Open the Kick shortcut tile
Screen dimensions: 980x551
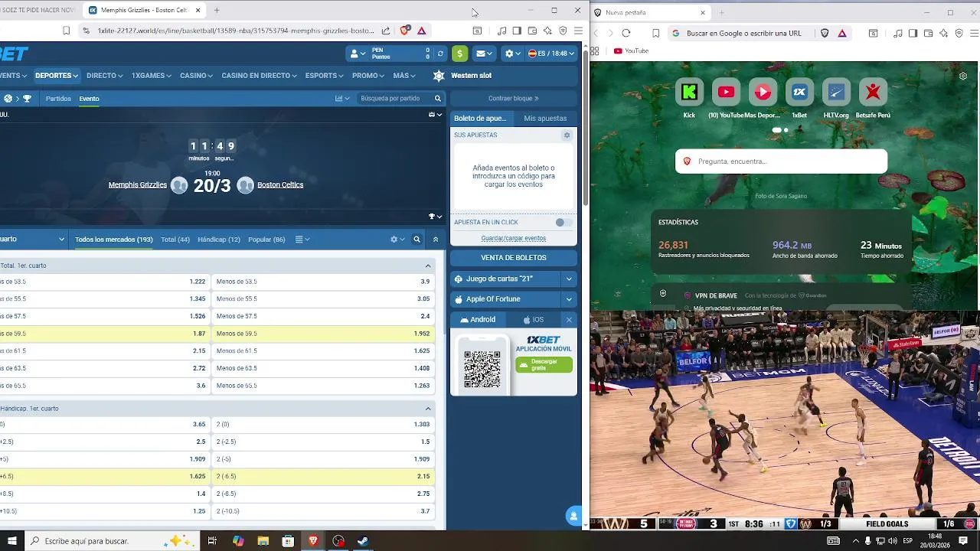689,98
